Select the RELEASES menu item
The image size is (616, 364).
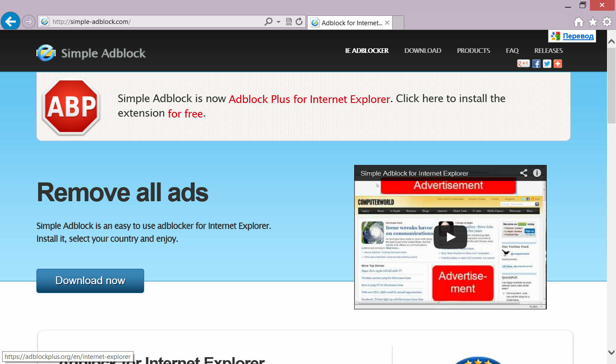pyautogui.click(x=548, y=50)
